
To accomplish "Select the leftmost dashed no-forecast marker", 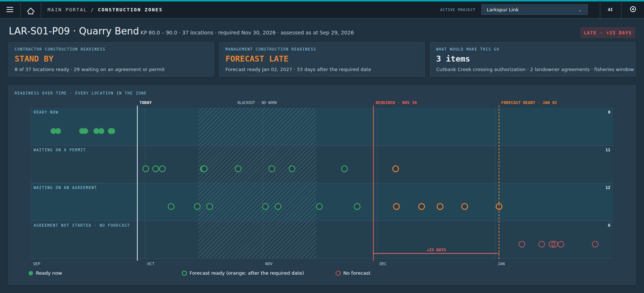I will pyautogui.click(x=522, y=244).
